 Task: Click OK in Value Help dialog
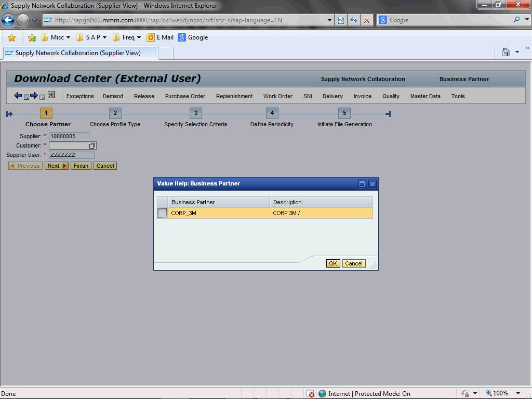pos(333,263)
